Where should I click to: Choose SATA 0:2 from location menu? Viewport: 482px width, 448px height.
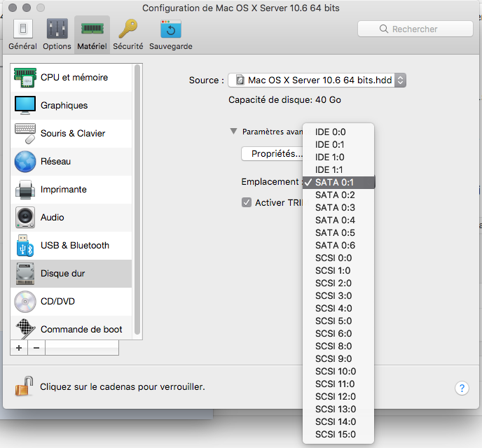338,195
